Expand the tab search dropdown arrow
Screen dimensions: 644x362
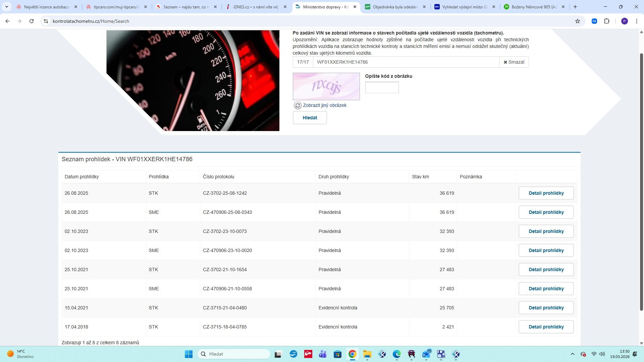[6, 7]
